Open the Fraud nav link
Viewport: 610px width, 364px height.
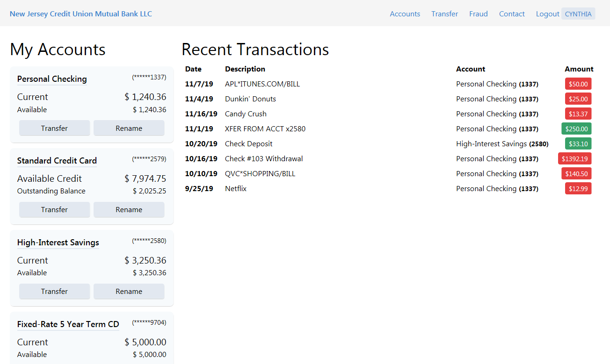point(479,14)
